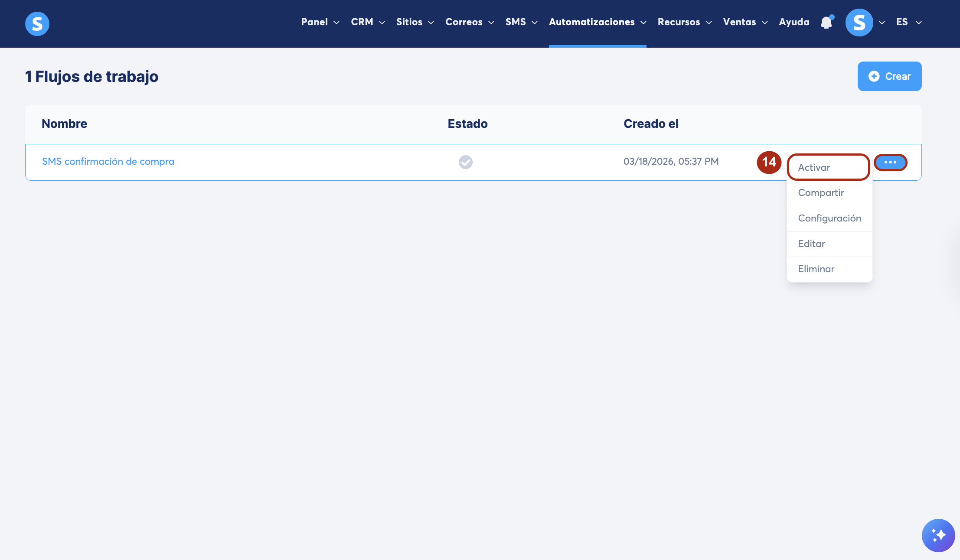Click the three-dots workflow actions button
The height and width of the screenshot is (560, 960).
[890, 162]
